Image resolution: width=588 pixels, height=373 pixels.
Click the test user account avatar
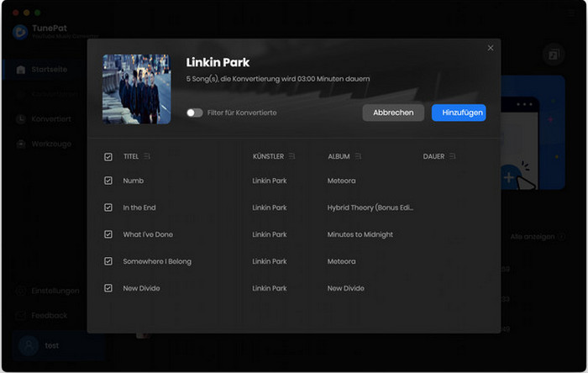[x=29, y=345]
